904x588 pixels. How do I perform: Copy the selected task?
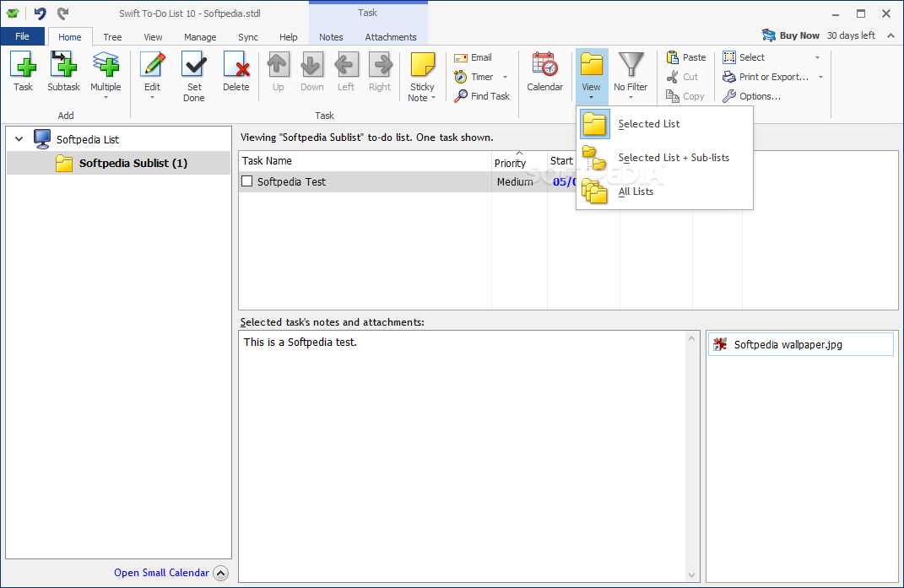pyautogui.click(x=685, y=96)
